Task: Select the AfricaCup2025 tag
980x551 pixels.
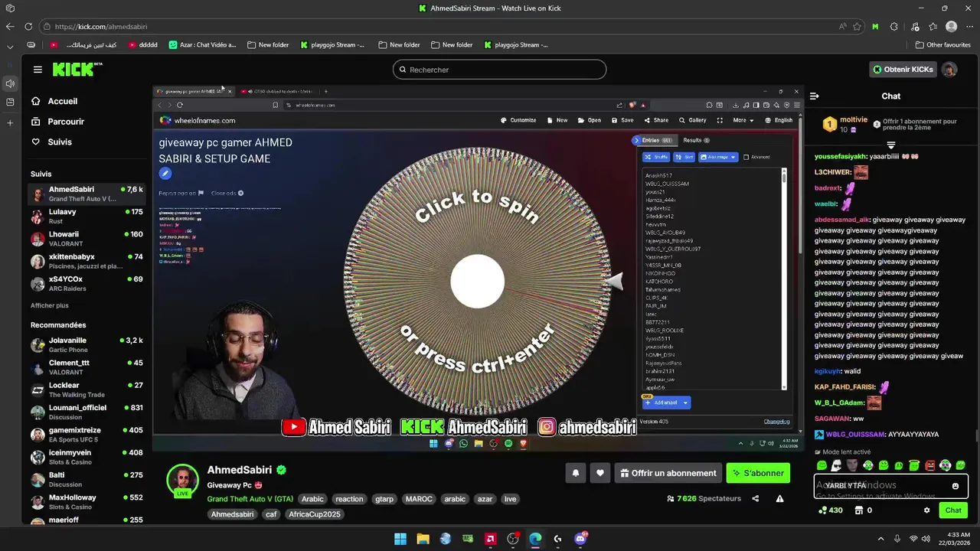Action: (x=314, y=514)
